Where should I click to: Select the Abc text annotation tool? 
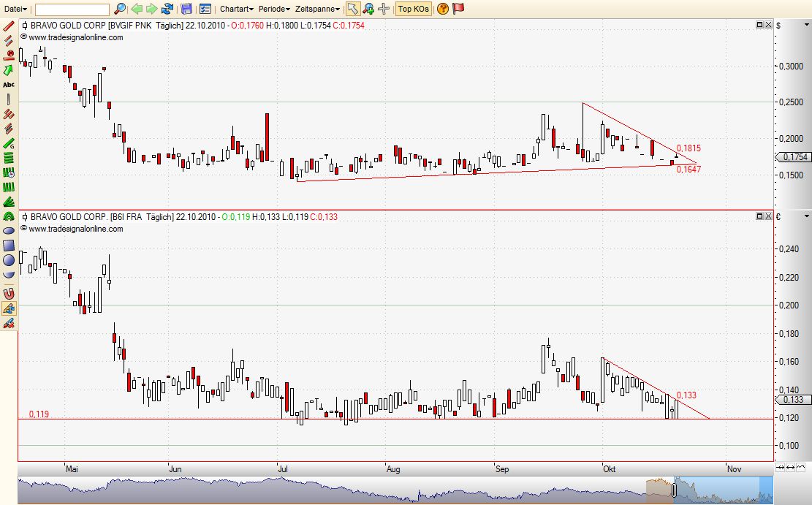[9, 84]
